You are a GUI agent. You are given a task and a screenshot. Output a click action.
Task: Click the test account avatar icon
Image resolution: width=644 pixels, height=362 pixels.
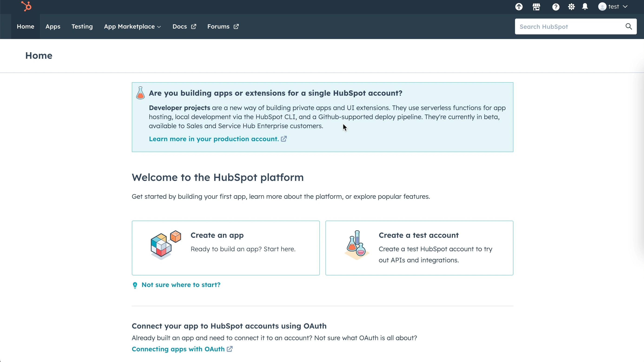pos(602,7)
